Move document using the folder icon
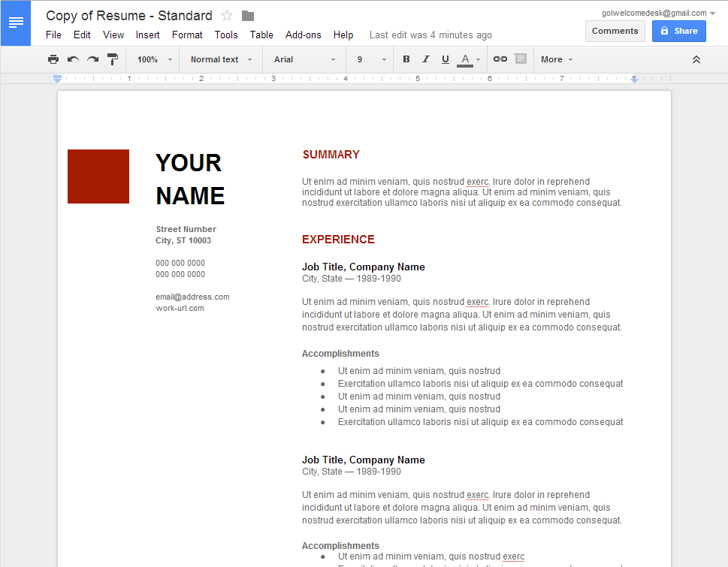728x567 pixels. coord(248,16)
